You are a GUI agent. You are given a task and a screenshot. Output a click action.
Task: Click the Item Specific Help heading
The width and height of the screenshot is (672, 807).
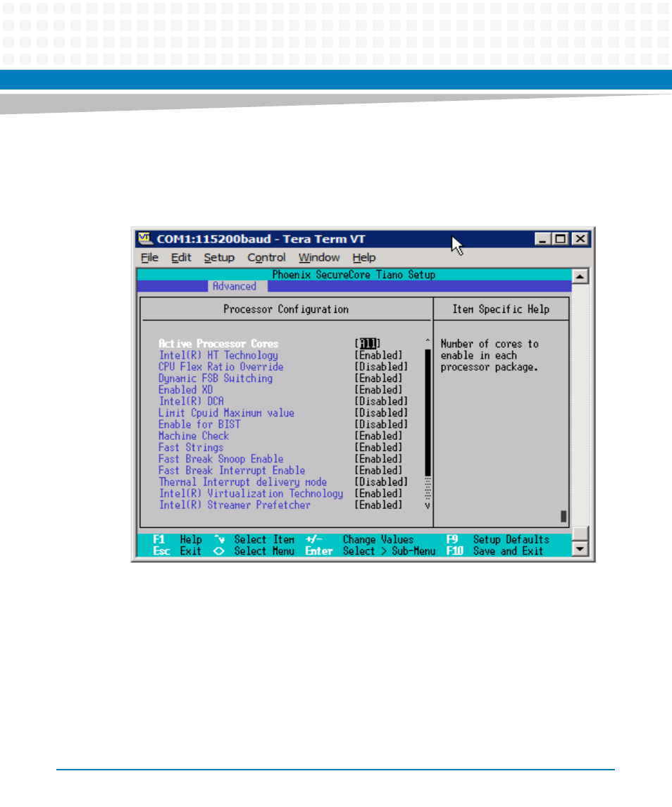click(501, 309)
